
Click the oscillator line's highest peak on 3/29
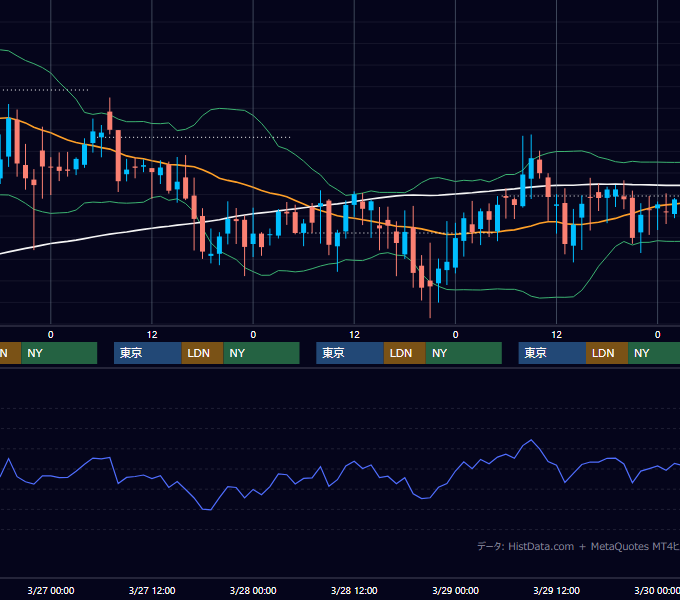pos(531,440)
